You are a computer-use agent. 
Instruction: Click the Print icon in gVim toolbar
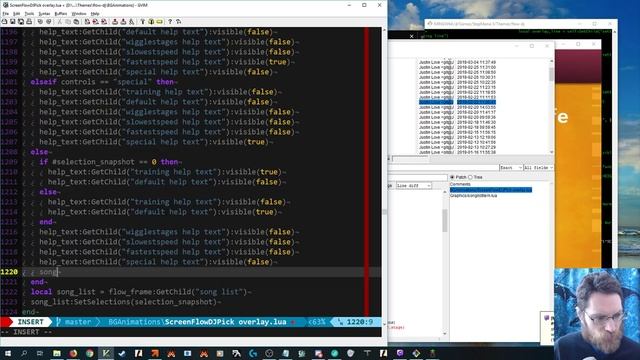pyautogui.click(x=29, y=22)
